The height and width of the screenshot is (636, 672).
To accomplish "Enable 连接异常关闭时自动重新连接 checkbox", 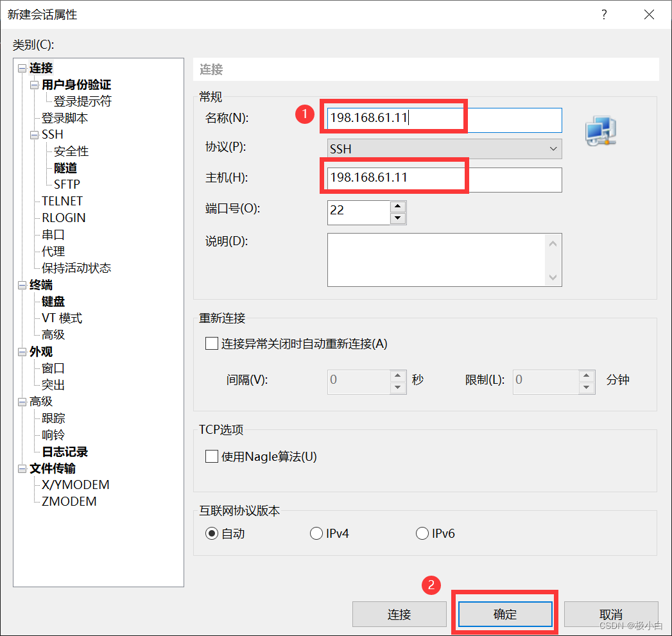I will [211, 343].
